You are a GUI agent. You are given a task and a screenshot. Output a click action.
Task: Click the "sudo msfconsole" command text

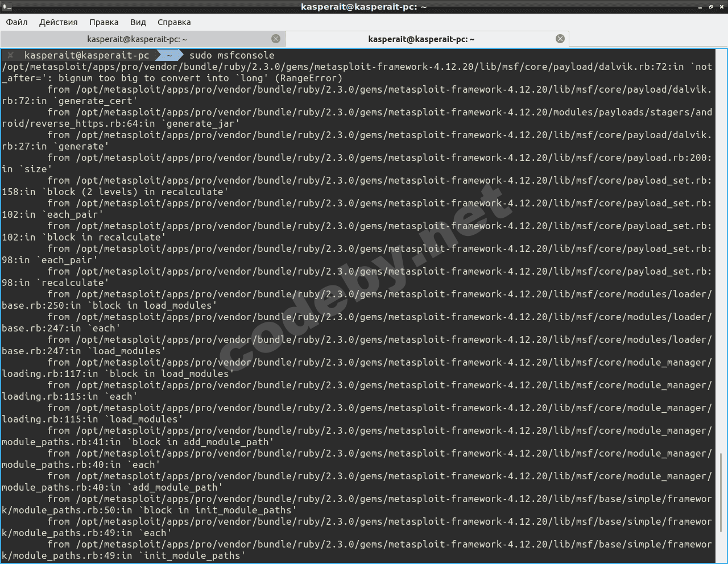coord(231,55)
